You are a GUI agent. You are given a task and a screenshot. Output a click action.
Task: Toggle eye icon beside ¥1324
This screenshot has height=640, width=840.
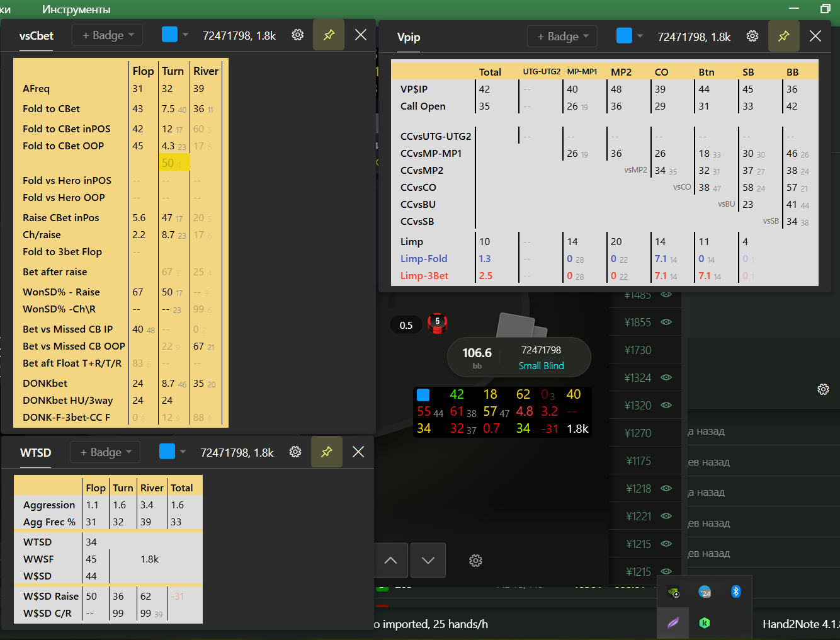pyautogui.click(x=666, y=377)
